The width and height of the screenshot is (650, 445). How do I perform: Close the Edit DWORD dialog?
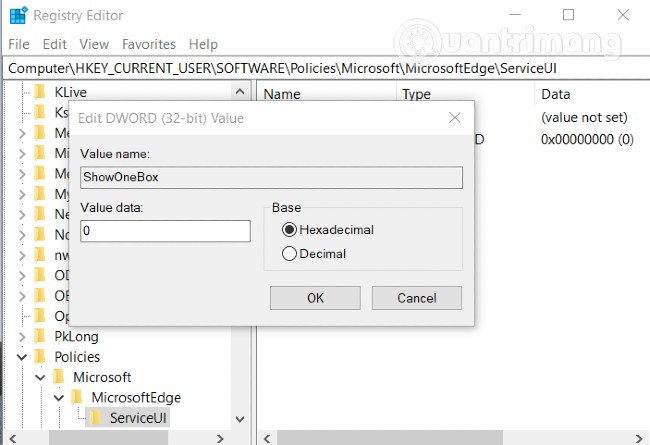pyautogui.click(x=455, y=118)
